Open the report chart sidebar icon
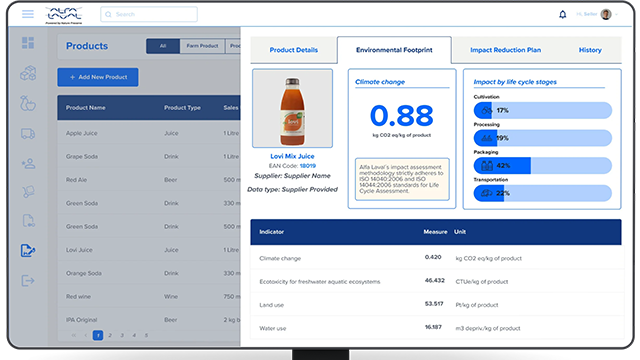The width and height of the screenshot is (640, 360). [x=28, y=250]
